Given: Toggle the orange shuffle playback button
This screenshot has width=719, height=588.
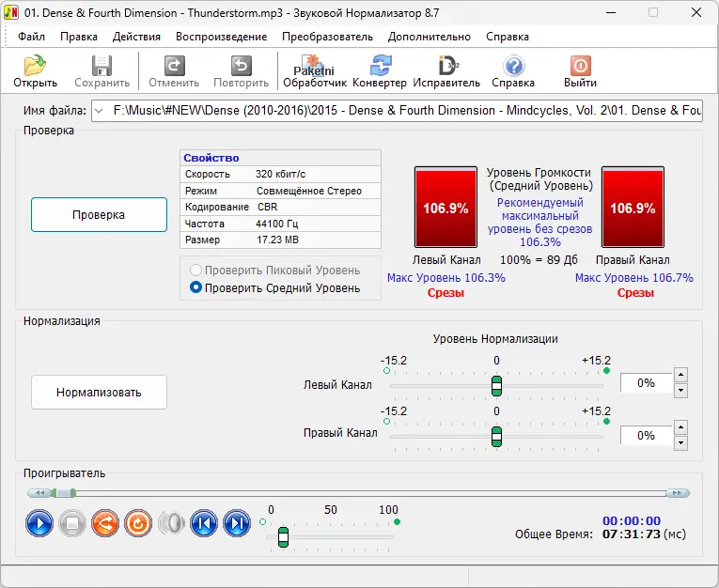Looking at the screenshot, I should tap(105, 523).
